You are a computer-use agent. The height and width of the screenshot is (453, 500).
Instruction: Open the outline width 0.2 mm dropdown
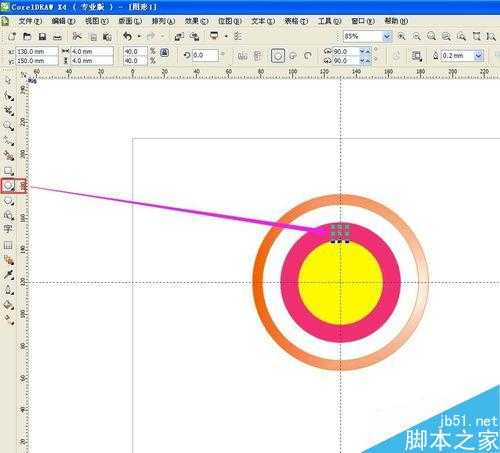coord(479,56)
